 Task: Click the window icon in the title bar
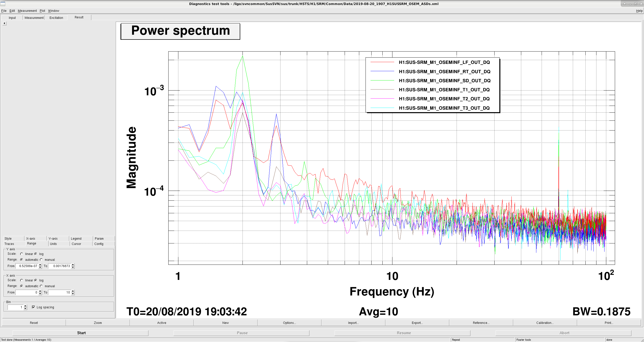click(3, 4)
